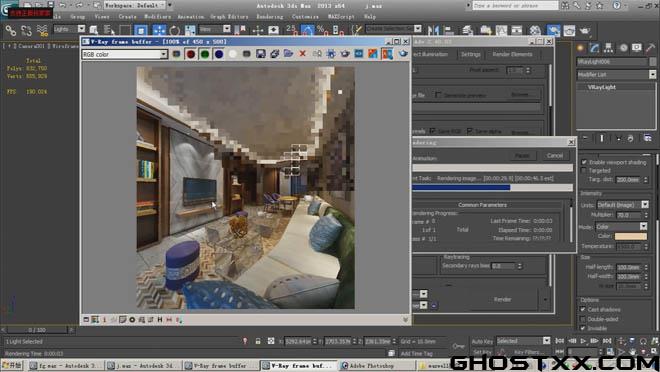660x372 pixels.
Task: Toggle blue channel in V-Ray frame buffer
Action: point(219,54)
